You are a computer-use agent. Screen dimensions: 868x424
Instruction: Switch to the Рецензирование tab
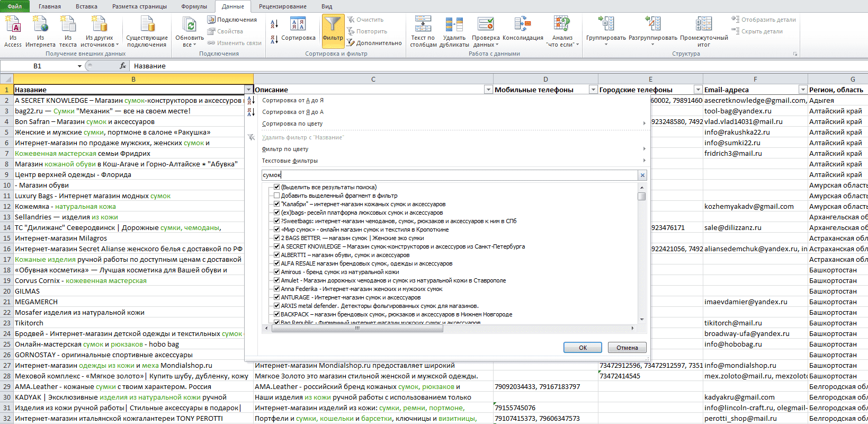pos(282,6)
